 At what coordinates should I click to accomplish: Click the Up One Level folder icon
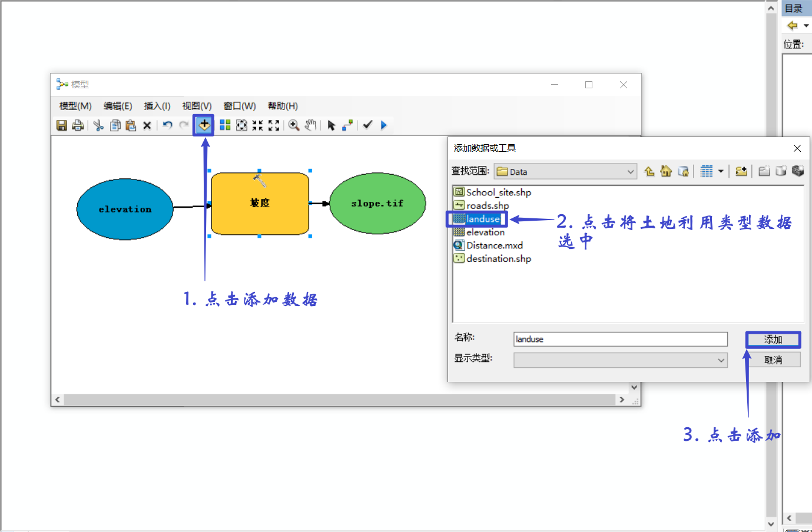click(x=649, y=171)
